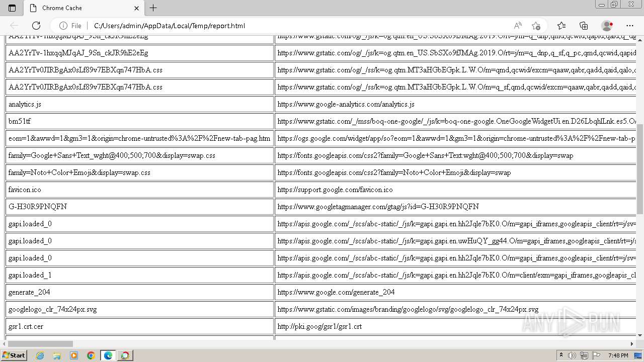Open File Explorer from taskbar
644x362 pixels.
[57, 355]
